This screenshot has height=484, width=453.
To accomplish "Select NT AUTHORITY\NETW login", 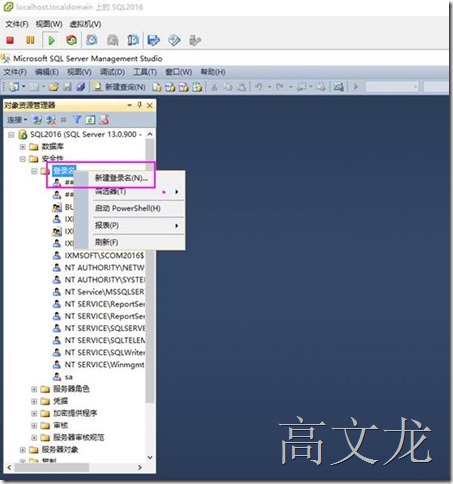I will (104, 268).
